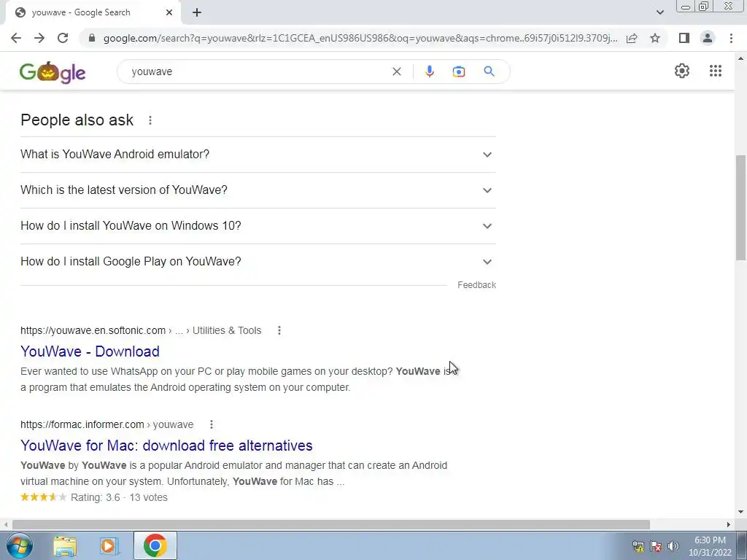Open the Windows Start menu
Image resolution: width=747 pixels, height=560 pixels.
pos(20,545)
